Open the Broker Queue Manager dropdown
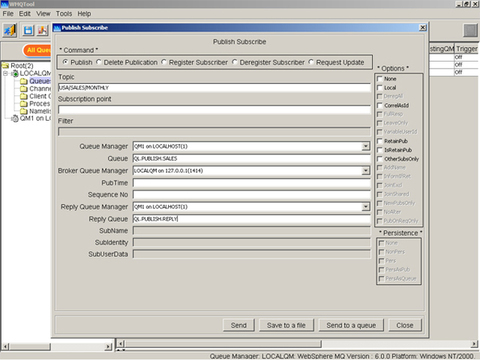This screenshot has height=360, width=480. coord(366,171)
